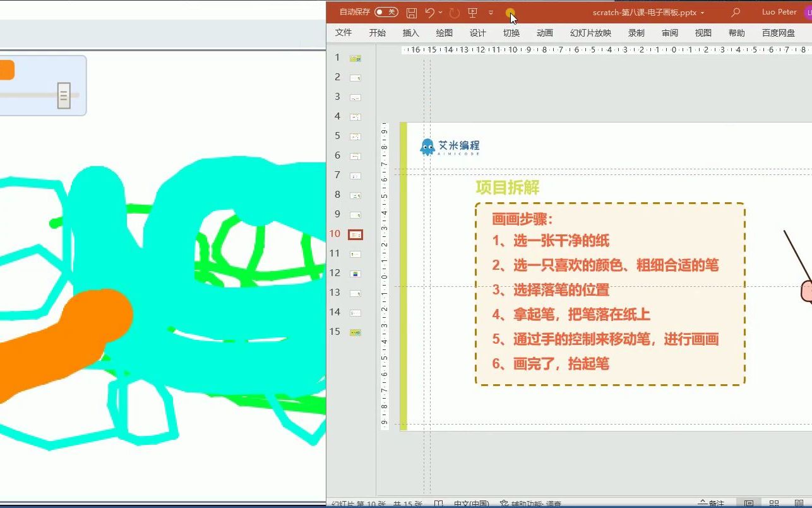The width and height of the screenshot is (812, 508).
Task: Click the Save icon in Quick Access Toolbar
Action: [x=412, y=12]
